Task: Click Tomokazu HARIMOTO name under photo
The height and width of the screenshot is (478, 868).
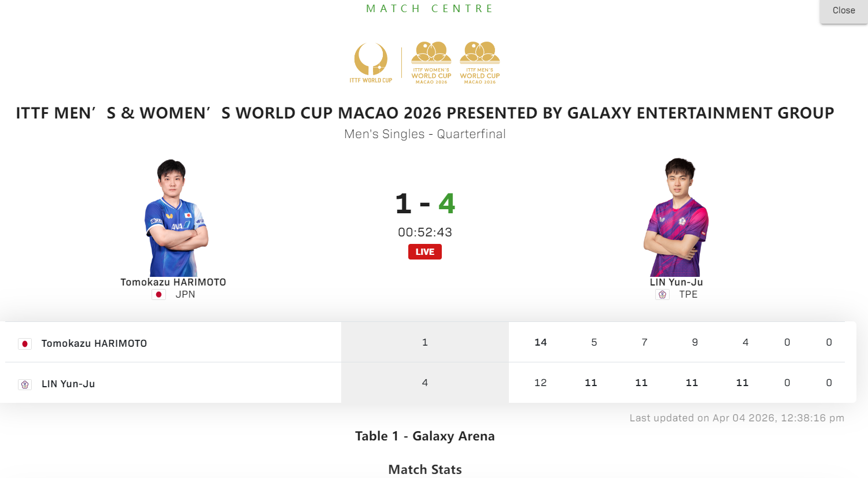Action: click(173, 282)
